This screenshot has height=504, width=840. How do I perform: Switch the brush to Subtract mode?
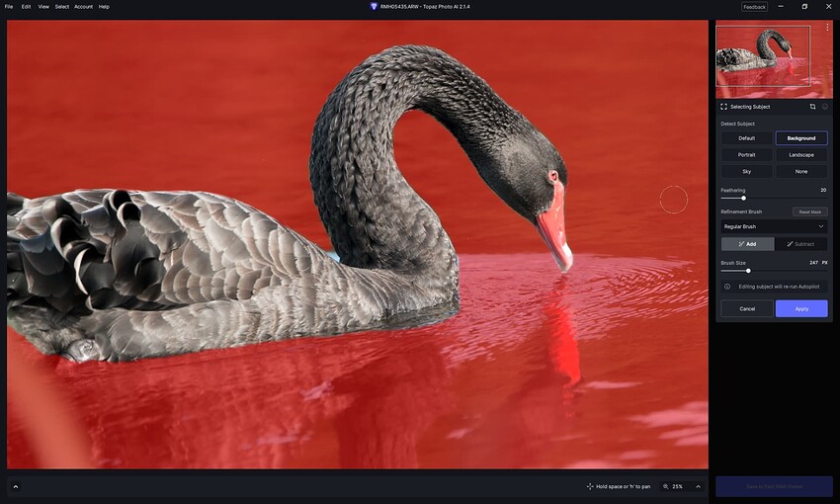(x=800, y=244)
